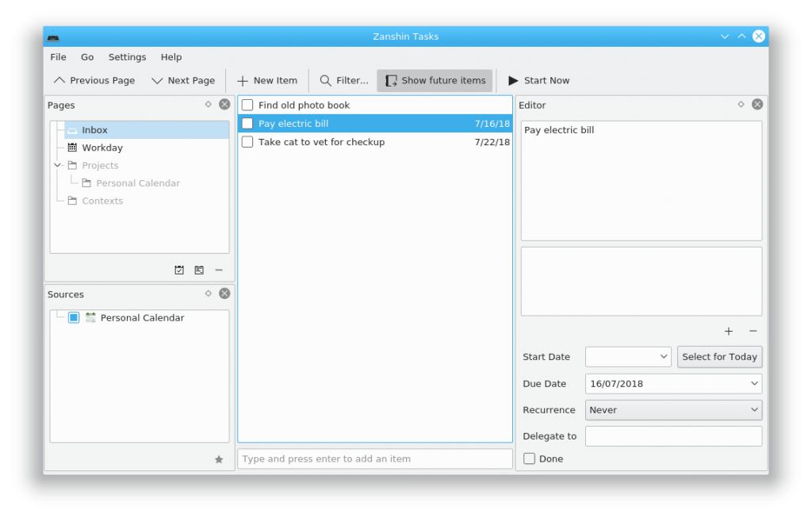Close the Pages panel
This screenshot has height=518, width=812.
224,104
